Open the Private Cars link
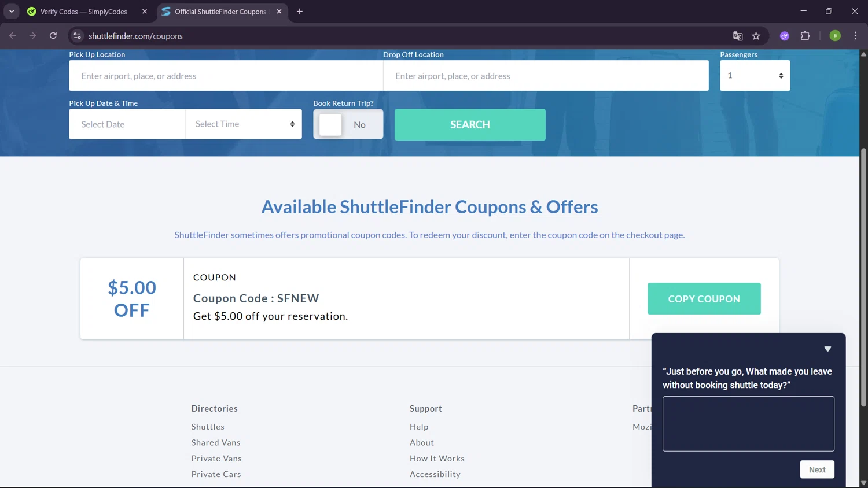This screenshot has height=488, width=868. [x=216, y=474]
